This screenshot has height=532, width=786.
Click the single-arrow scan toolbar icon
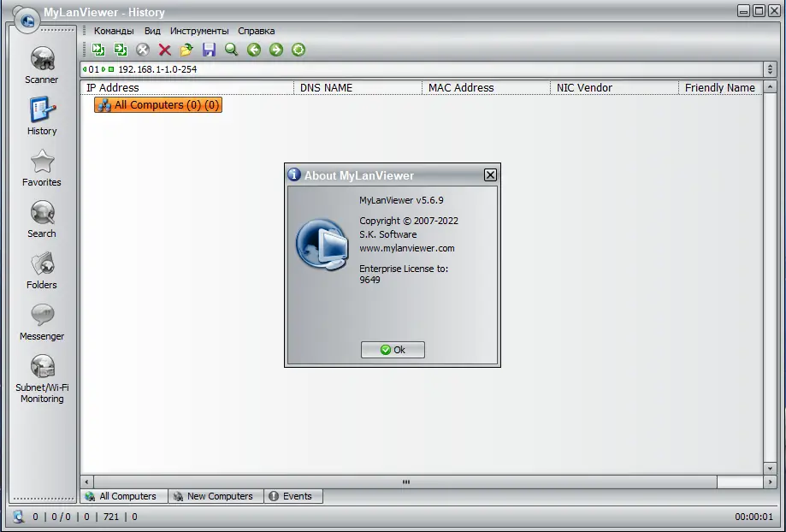121,50
